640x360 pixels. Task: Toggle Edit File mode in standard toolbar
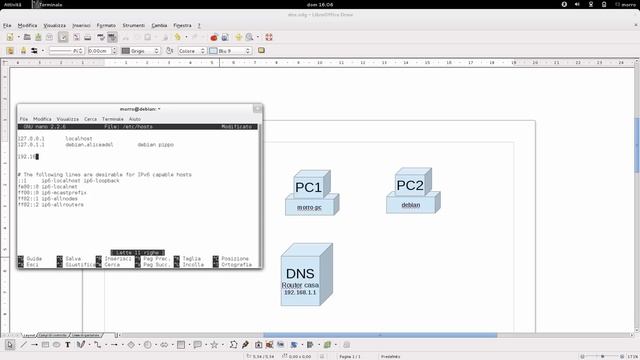tap(63, 38)
